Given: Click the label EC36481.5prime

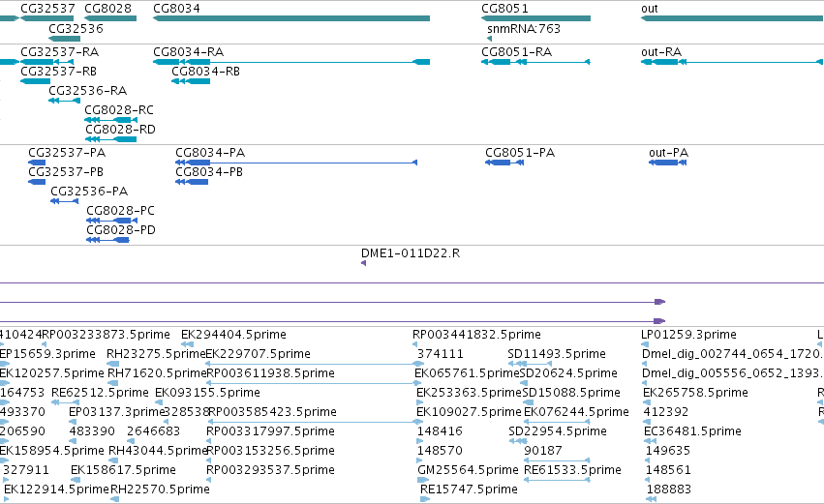Looking at the screenshot, I should (692, 431).
